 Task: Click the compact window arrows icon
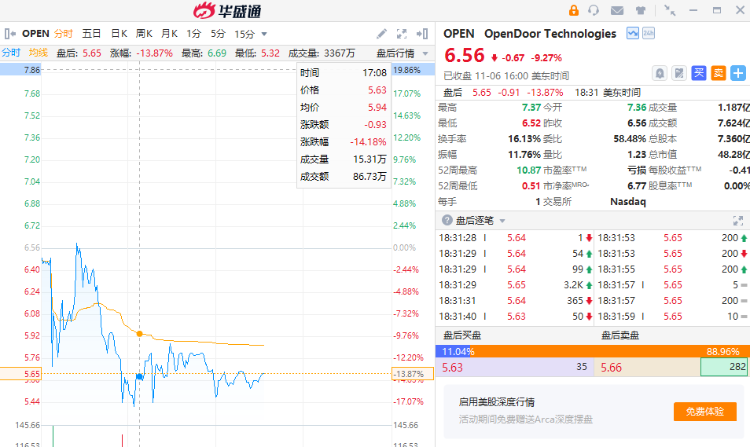(x=670, y=10)
